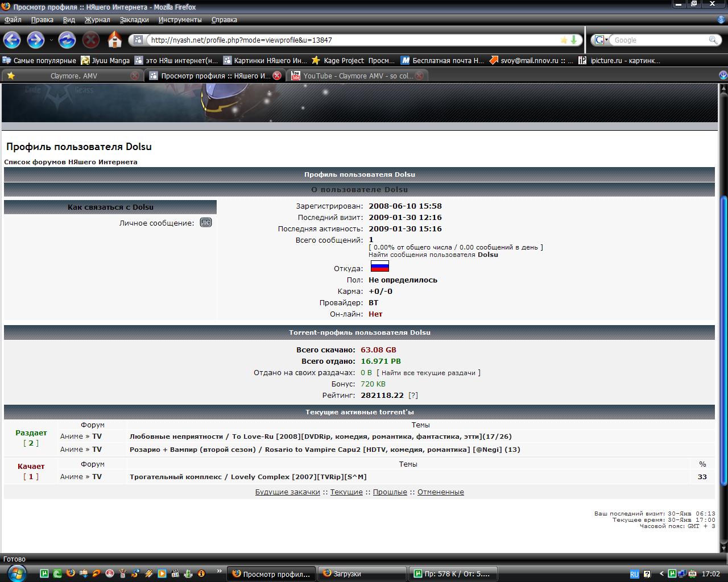Click the 17:02 system clock
The width and height of the screenshot is (728, 582).
tap(711, 574)
